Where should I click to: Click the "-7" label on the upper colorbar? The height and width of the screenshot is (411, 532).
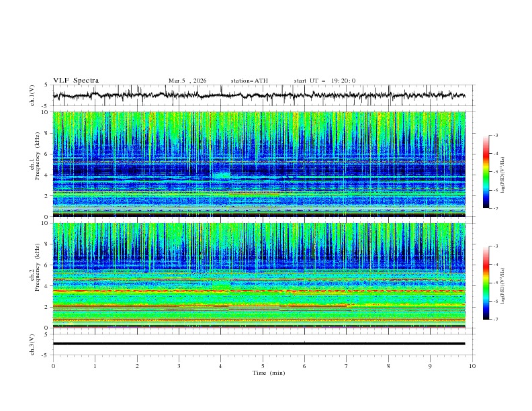pos(495,208)
